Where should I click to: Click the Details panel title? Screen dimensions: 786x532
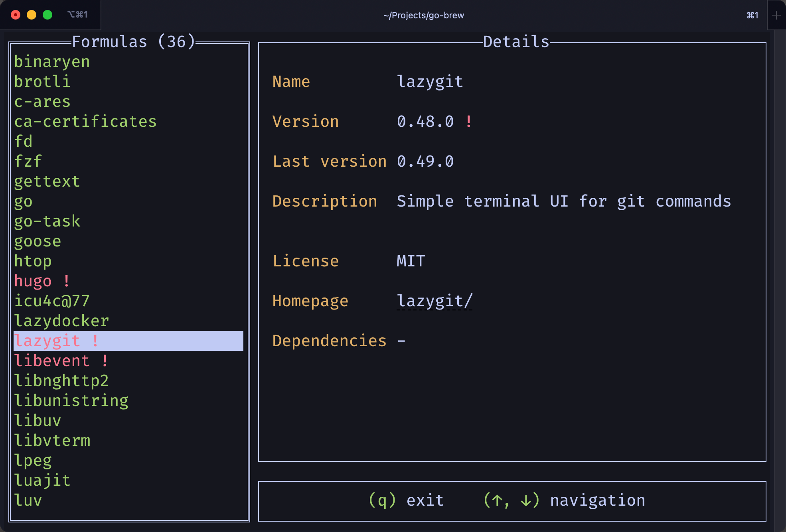tap(516, 42)
